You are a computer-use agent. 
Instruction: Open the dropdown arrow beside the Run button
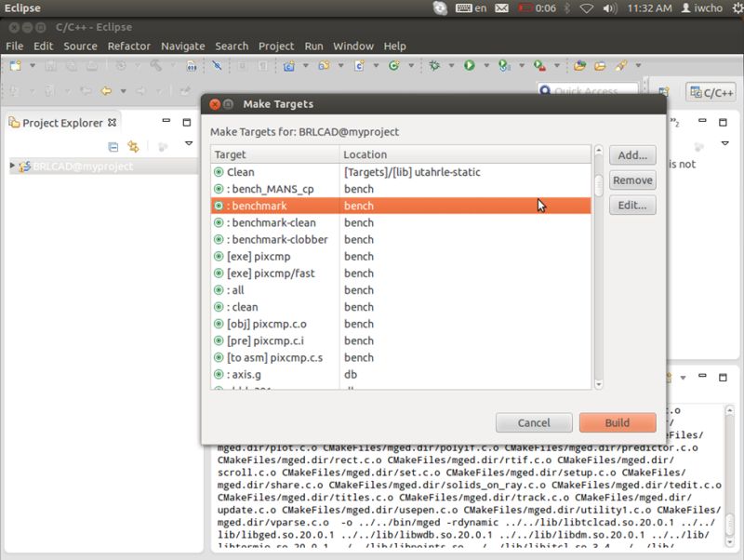coord(486,64)
